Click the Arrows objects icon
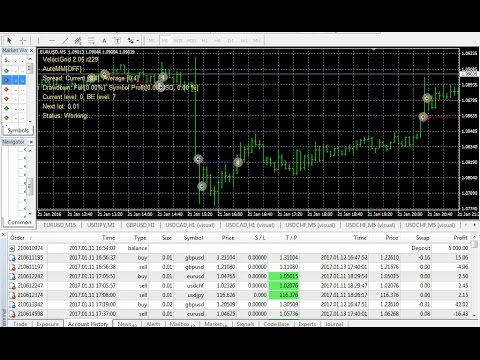This screenshot has width=480, height=360. click(x=130, y=40)
